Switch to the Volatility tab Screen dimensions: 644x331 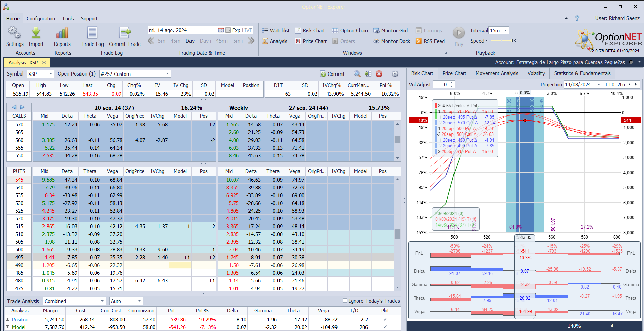[x=536, y=73]
